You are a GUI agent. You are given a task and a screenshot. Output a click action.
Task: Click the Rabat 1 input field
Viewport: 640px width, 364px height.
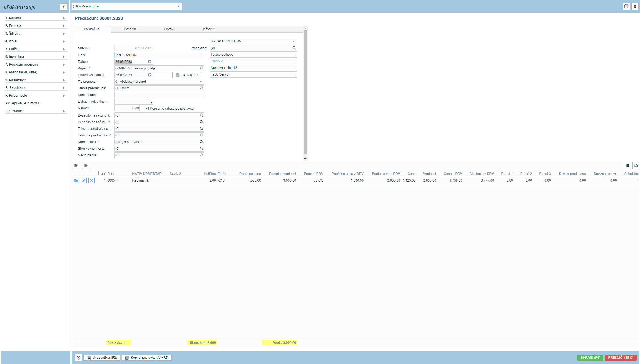[x=127, y=108]
